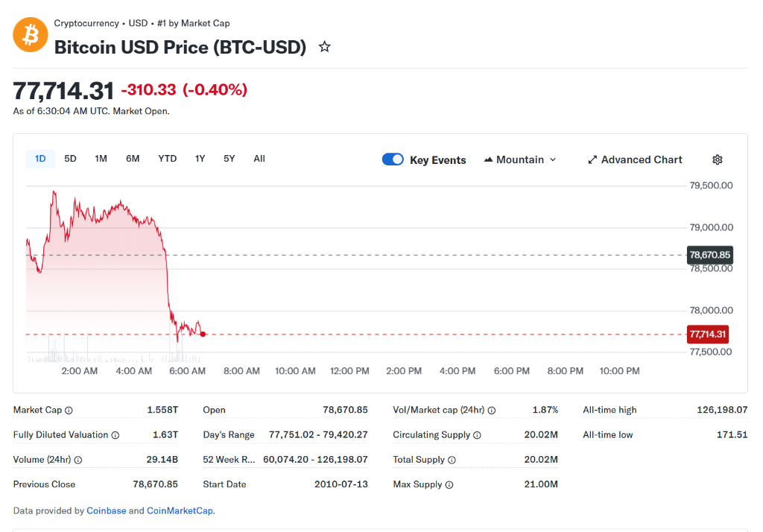Click info icon beside Vol/Market cap (24hr)
The image size is (763, 532).
(492, 411)
